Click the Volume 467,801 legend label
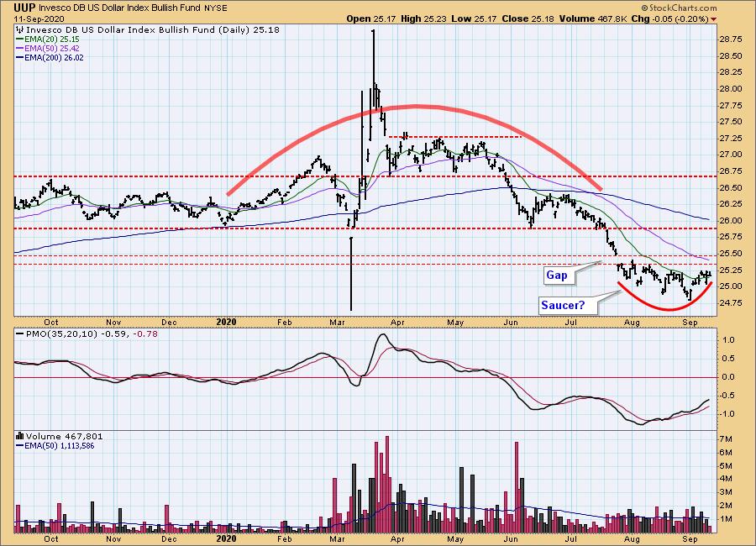Image resolution: width=756 pixels, height=546 pixels. [x=64, y=437]
